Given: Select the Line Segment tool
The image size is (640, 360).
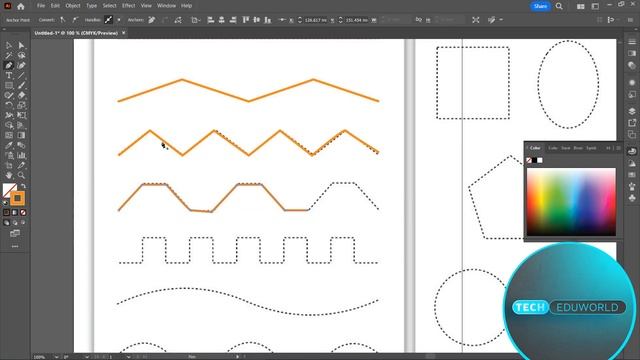Looking at the screenshot, I should click(x=21, y=76).
